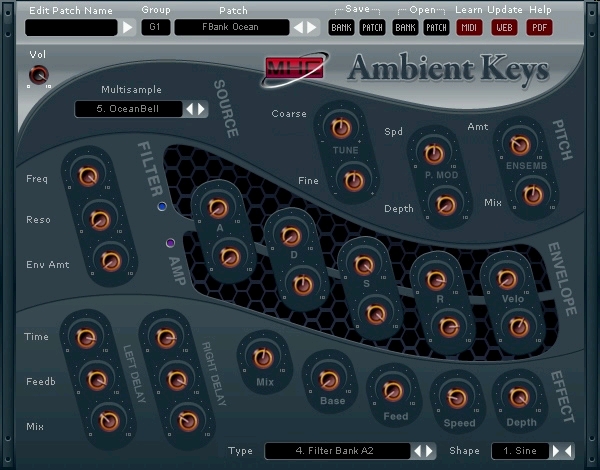Select next multisample with right arrow
The height and width of the screenshot is (470, 600).
(201, 109)
